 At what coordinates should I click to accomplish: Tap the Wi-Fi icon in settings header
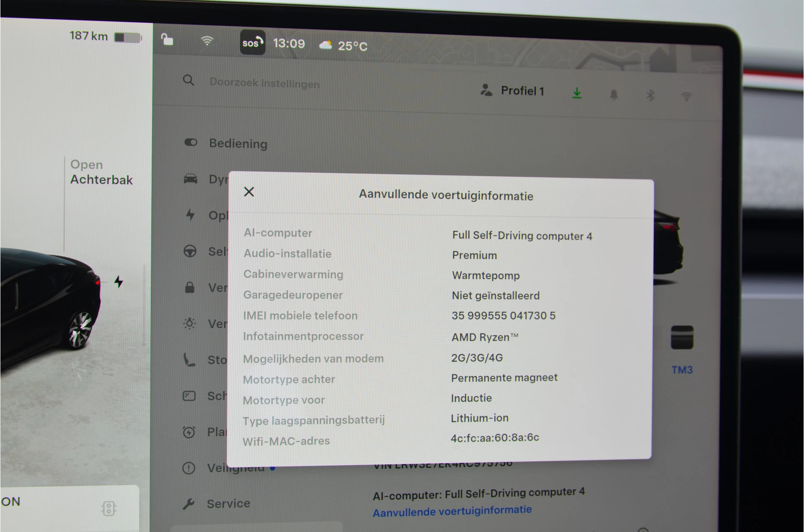[x=686, y=97]
